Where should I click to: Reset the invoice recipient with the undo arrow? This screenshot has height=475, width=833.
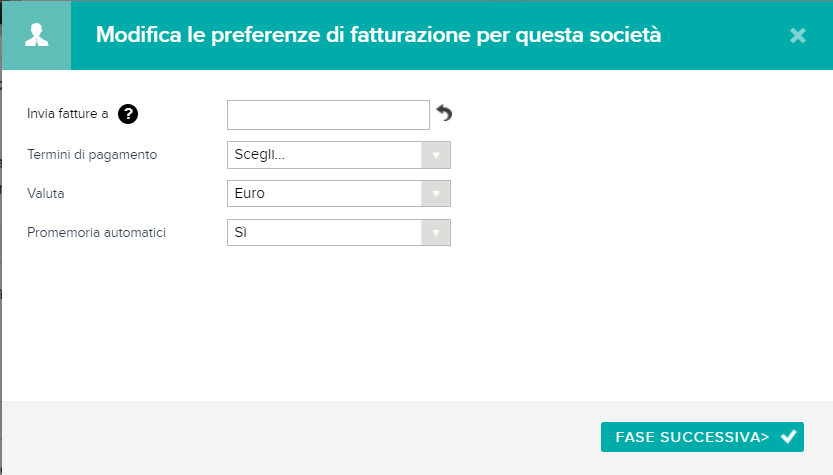tap(444, 113)
